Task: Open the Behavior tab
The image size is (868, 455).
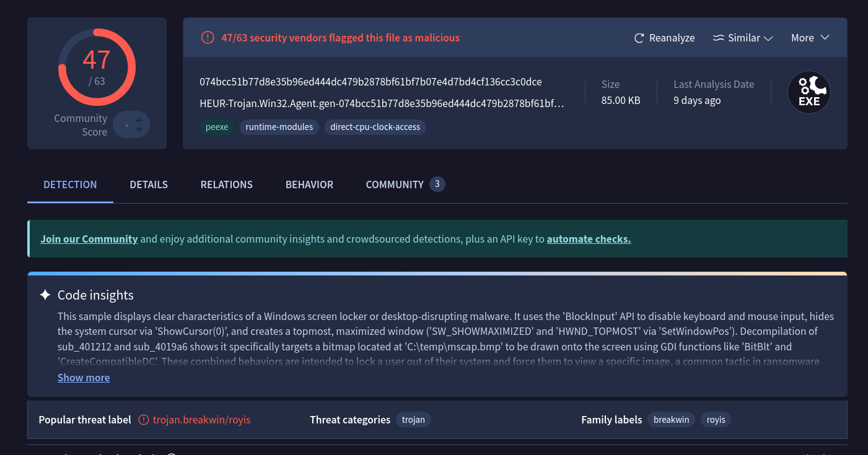Action: coord(309,184)
